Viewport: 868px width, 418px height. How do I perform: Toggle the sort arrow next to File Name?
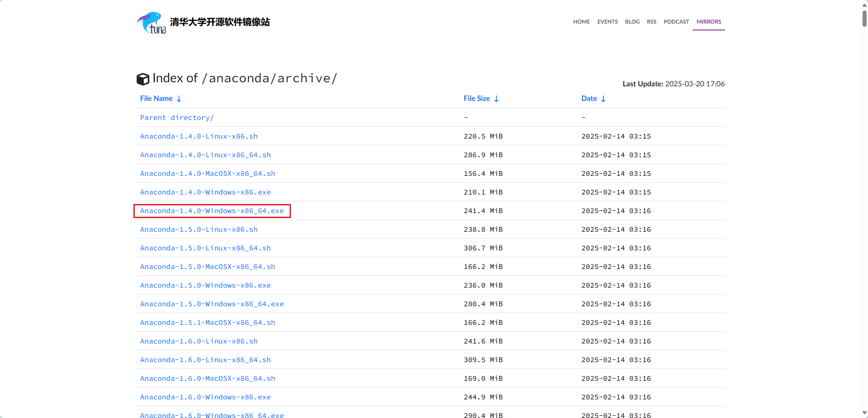point(179,98)
